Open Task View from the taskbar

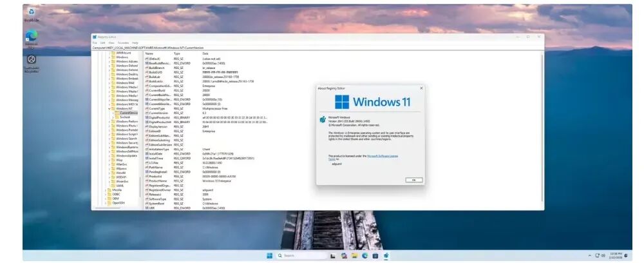(333, 256)
